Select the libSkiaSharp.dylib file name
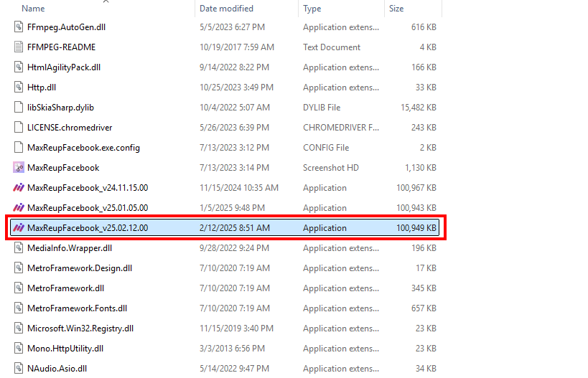 point(60,108)
